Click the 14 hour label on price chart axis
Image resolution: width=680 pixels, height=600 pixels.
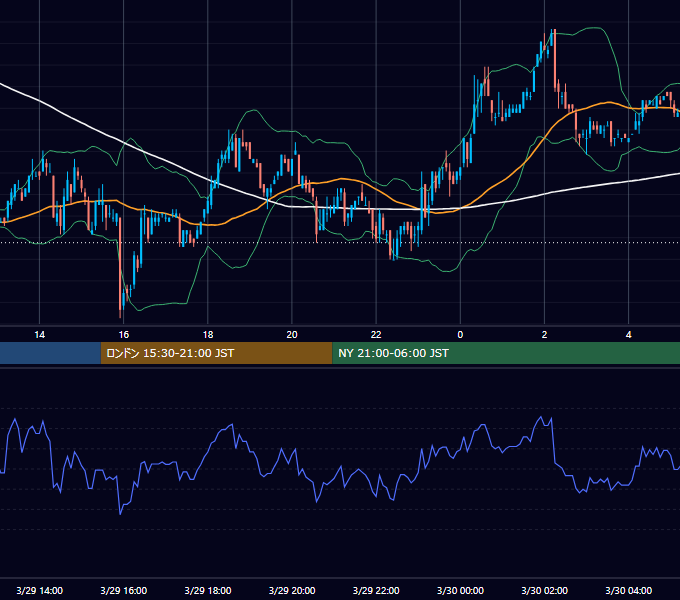coord(39,335)
